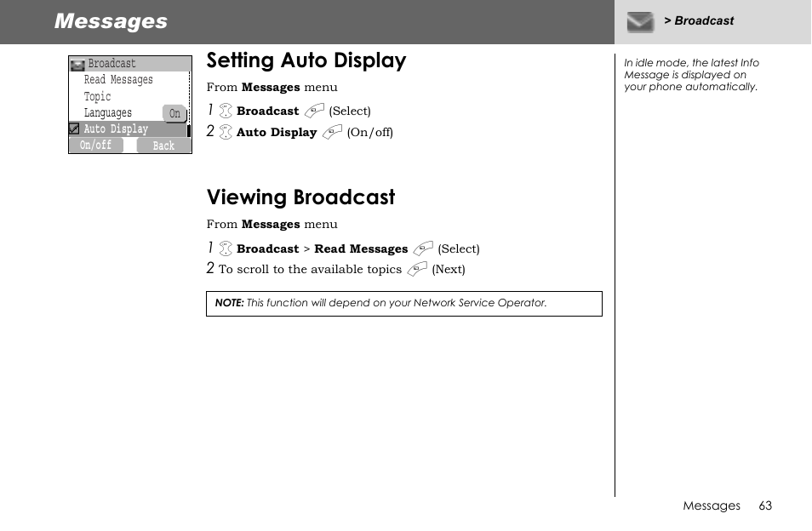Click the phone screen scrollbar thumb
Viewport: 812px width, 531px height.
click(x=189, y=130)
